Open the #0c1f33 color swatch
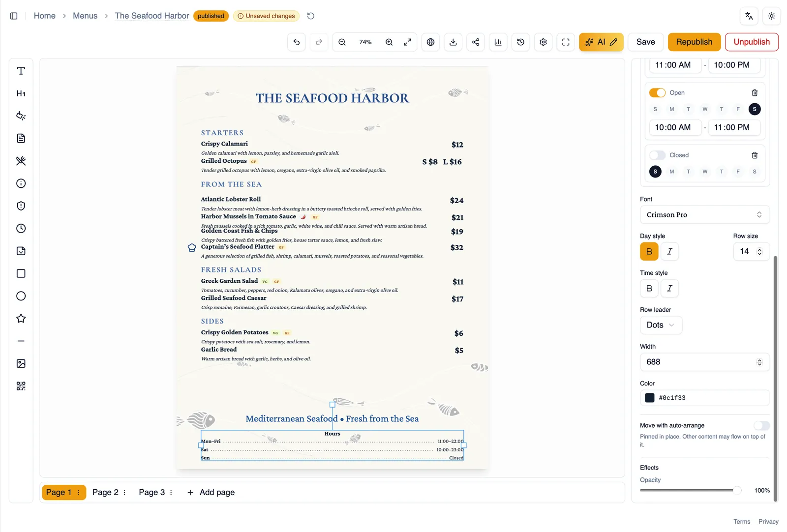 coord(649,398)
